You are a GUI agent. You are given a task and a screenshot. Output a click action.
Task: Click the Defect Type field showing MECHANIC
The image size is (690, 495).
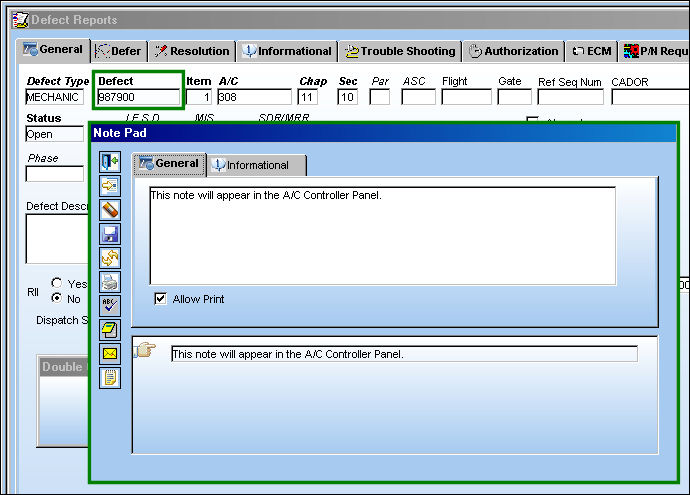[55, 97]
